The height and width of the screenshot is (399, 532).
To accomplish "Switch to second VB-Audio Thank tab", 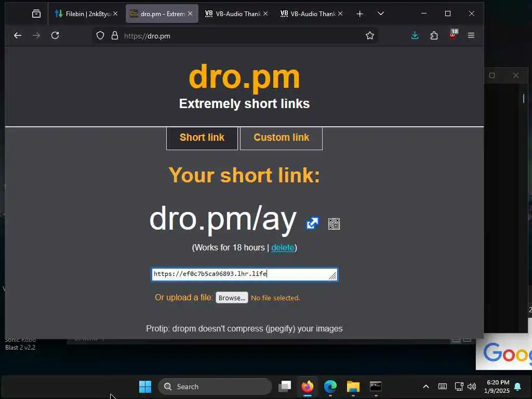I will click(308, 14).
